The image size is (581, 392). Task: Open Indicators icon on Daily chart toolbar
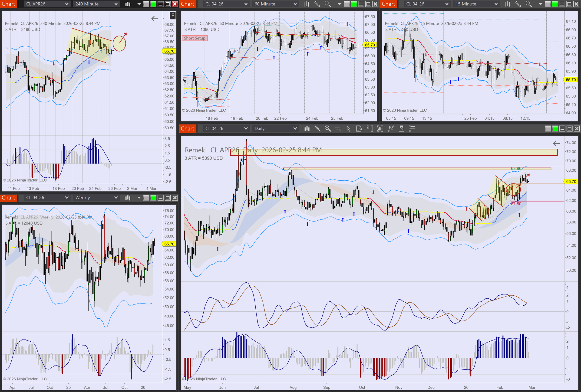coord(380,129)
